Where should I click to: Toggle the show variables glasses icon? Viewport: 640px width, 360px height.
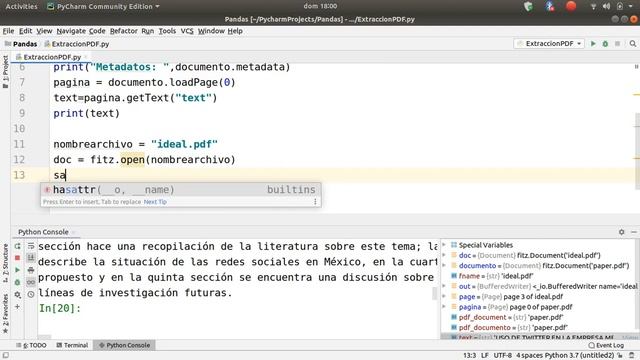[31, 282]
